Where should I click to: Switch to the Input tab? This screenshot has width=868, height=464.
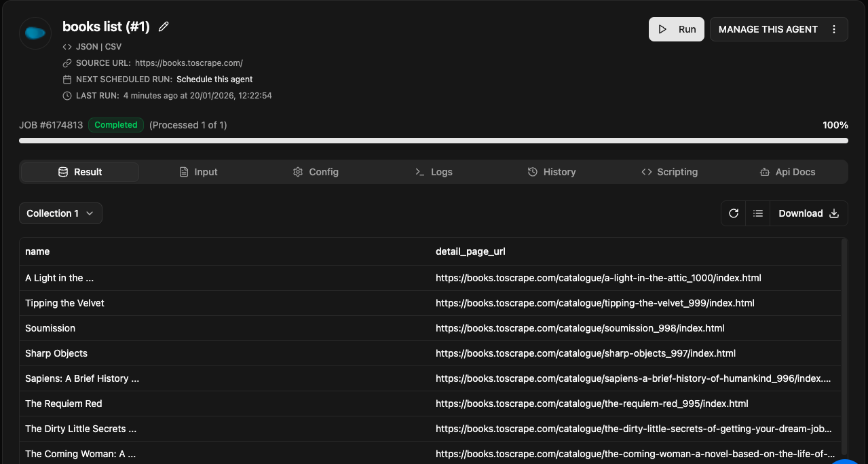pos(198,172)
